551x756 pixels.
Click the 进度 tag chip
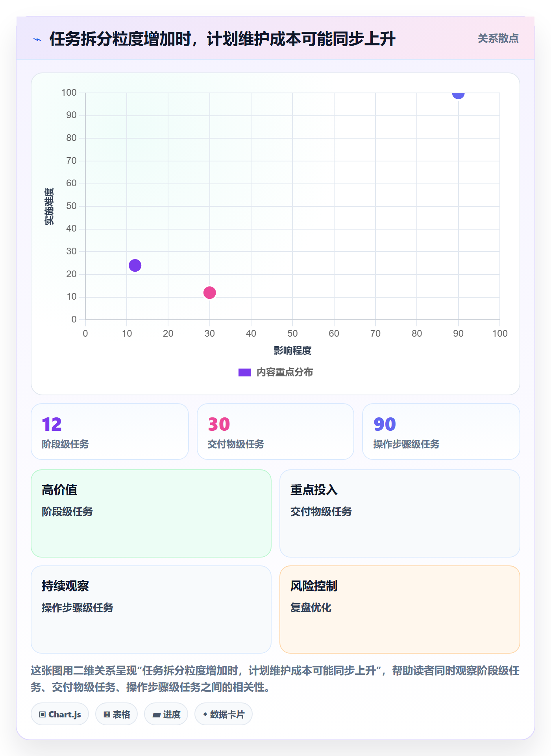pyautogui.click(x=166, y=714)
